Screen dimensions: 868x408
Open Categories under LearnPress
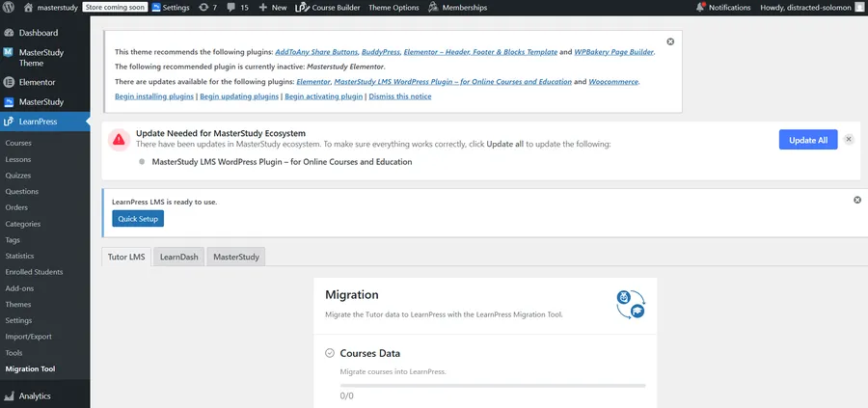tap(23, 224)
